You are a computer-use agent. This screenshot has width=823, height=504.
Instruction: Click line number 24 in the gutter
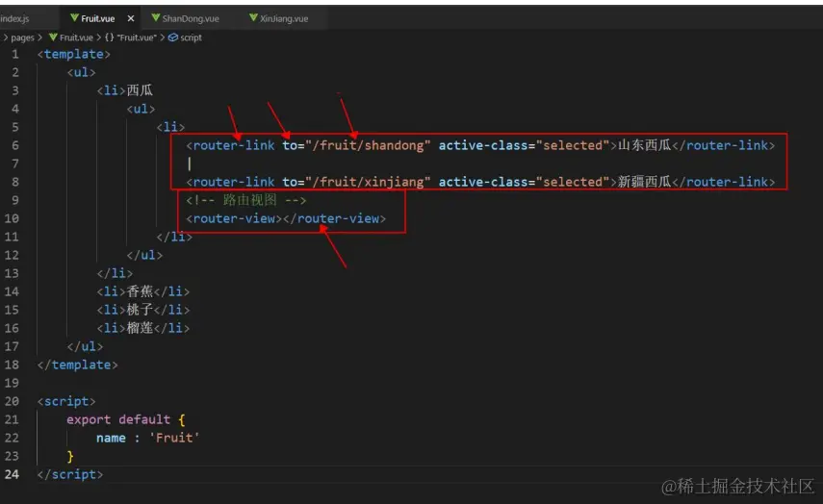pyautogui.click(x=13, y=474)
